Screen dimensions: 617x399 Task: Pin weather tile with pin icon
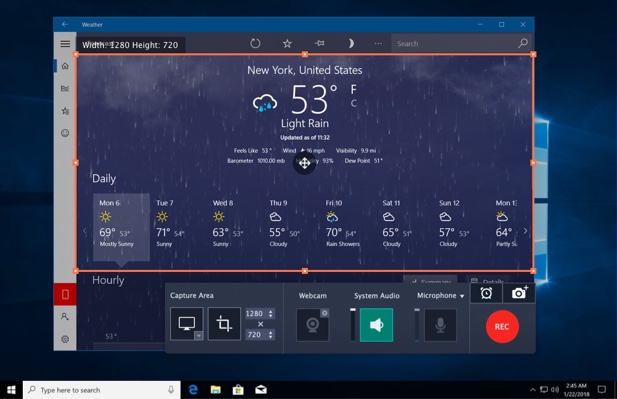(319, 43)
